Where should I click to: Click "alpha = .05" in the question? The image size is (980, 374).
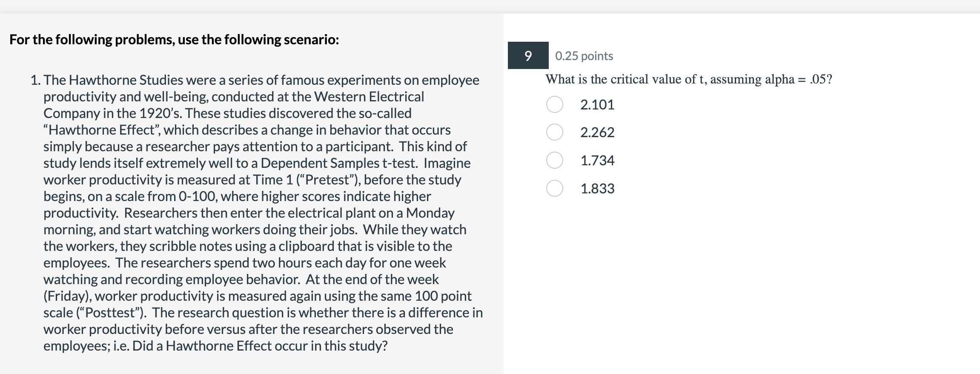pyautogui.click(x=796, y=79)
